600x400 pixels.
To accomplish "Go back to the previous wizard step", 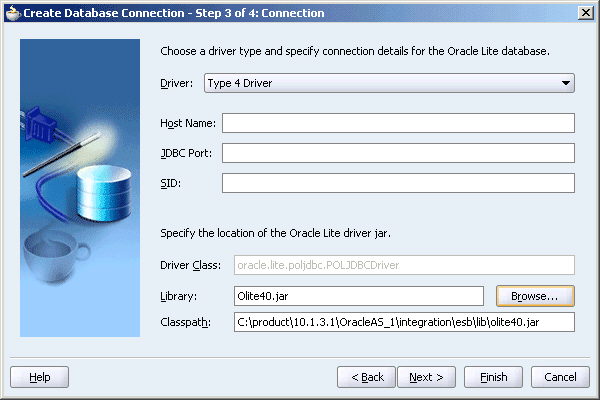I will (x=366, y=377).
